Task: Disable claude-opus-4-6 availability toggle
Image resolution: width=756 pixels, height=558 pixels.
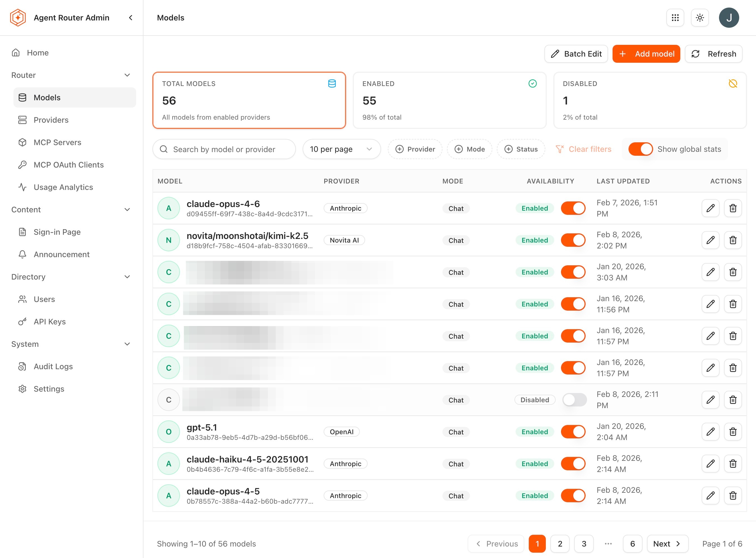Action: 573,208
